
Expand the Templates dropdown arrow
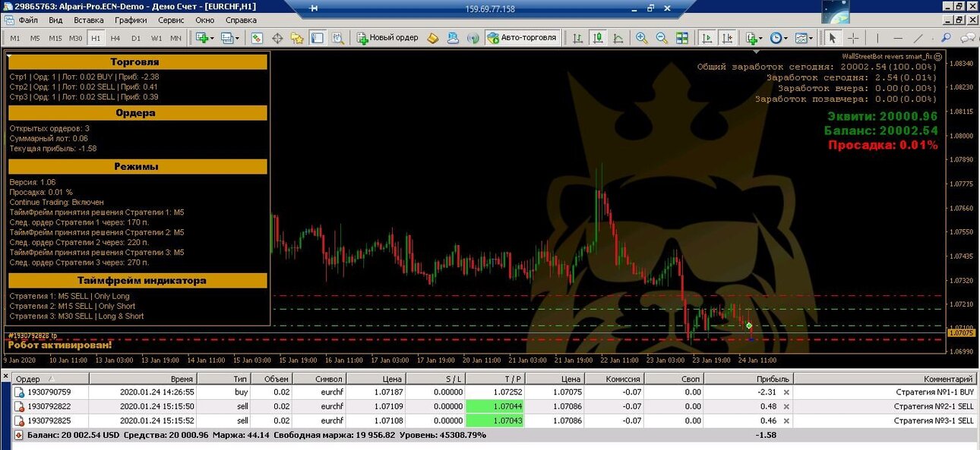812,38
